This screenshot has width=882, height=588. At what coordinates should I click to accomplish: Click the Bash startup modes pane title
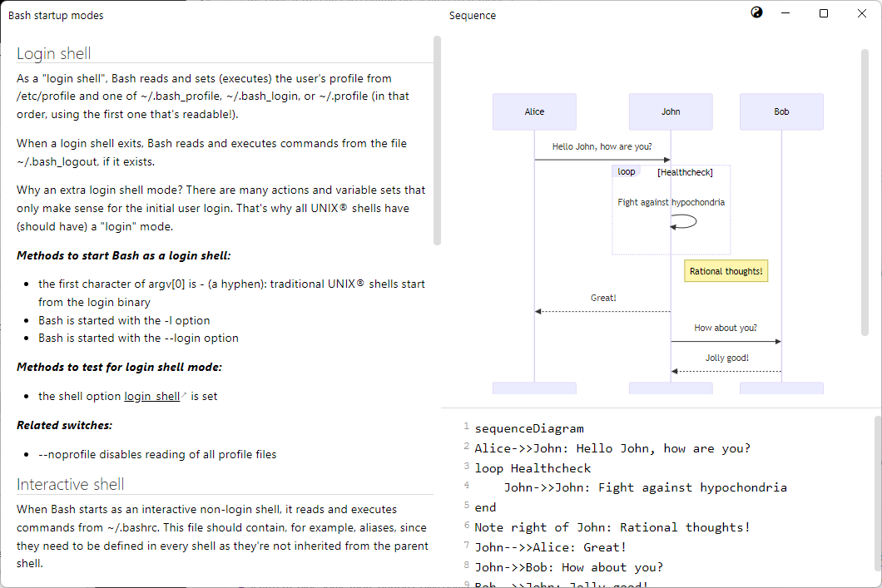tap(56, 15)
